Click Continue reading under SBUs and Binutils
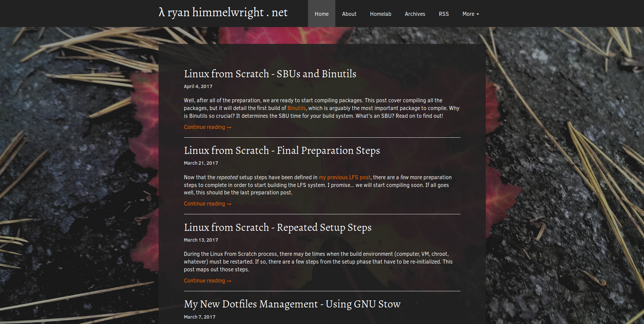 [204, 127]
